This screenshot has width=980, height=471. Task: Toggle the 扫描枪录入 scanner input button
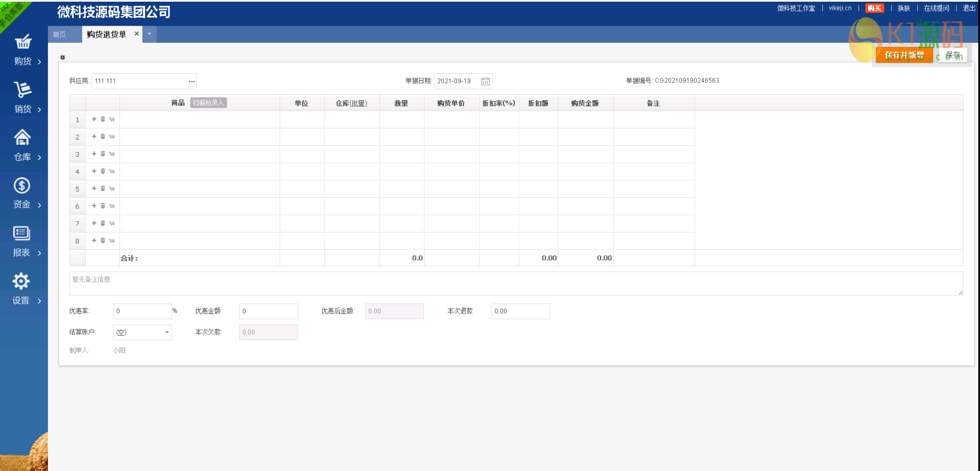[x=209, y=103]
